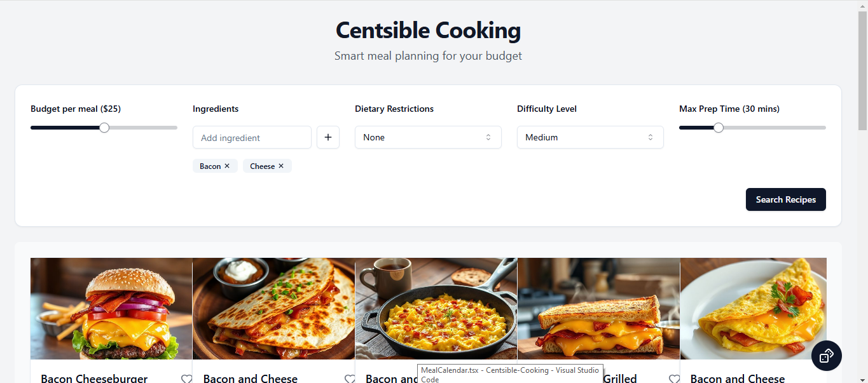Screen dimensions: 868x383
Task: Open the Dietary Restrictions dropdown
Action: point(427,137)
